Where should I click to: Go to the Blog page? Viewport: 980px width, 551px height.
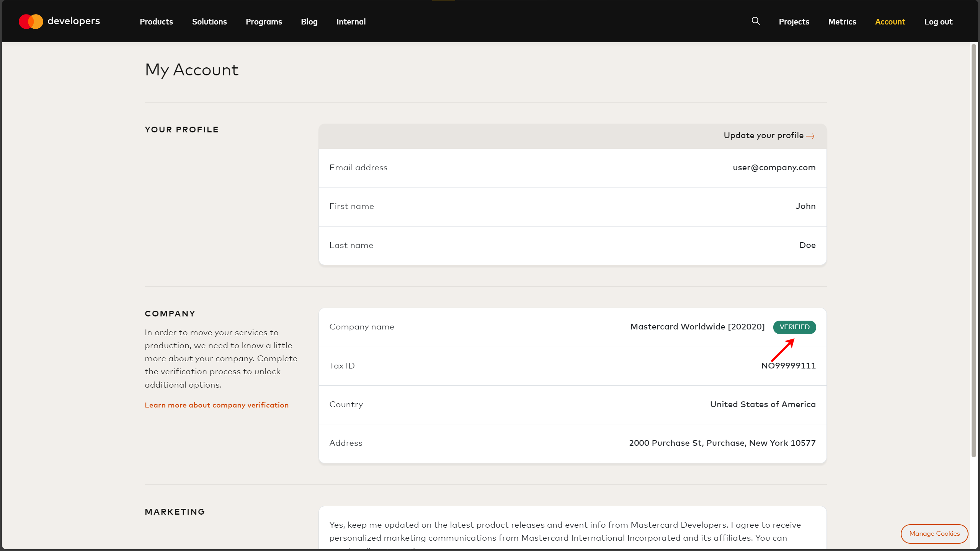pyautogui.click(x=309, y=22)
